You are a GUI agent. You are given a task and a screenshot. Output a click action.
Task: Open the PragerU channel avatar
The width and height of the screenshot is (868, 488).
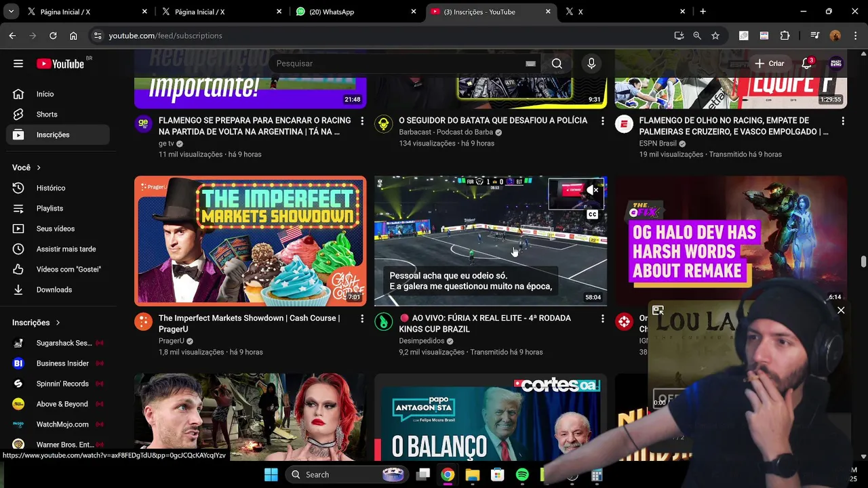coord(143,321)
